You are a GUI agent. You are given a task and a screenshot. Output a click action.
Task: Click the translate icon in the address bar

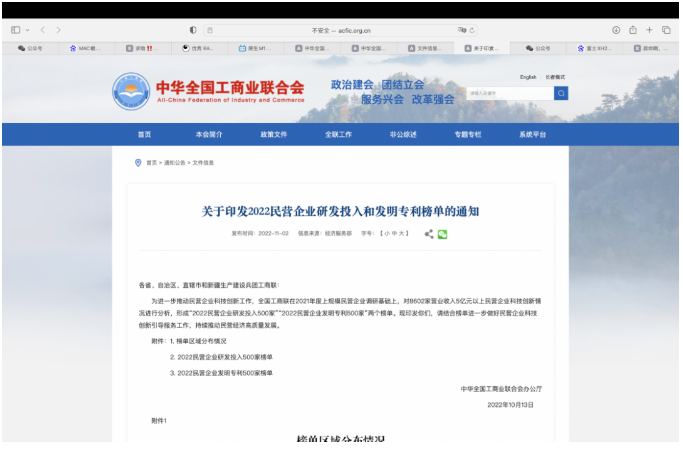(462, 30)
